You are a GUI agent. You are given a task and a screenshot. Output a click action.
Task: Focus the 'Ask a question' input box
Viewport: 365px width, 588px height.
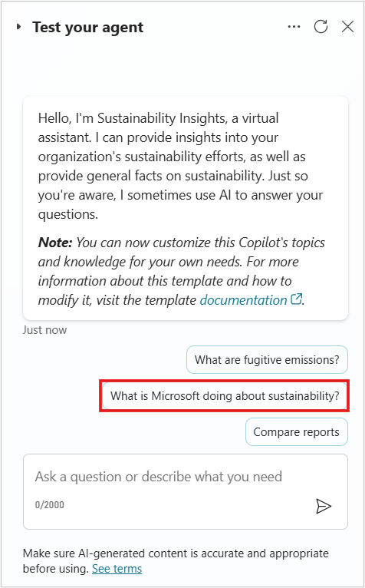(186, 491)
